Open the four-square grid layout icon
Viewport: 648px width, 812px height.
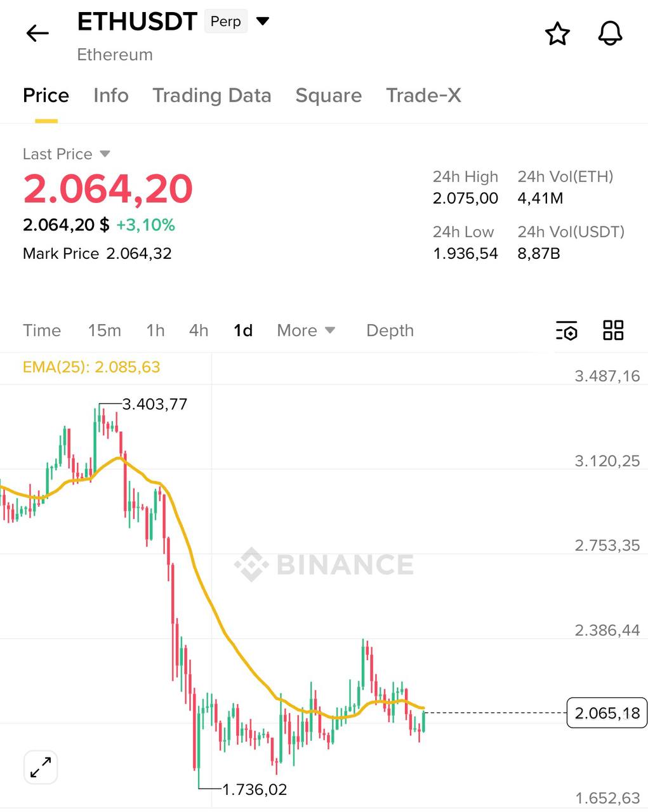click(613, 331)
